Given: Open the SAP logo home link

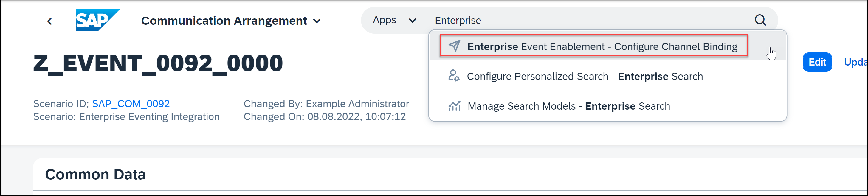Looking at the screenshot, I should pos(97,20).
